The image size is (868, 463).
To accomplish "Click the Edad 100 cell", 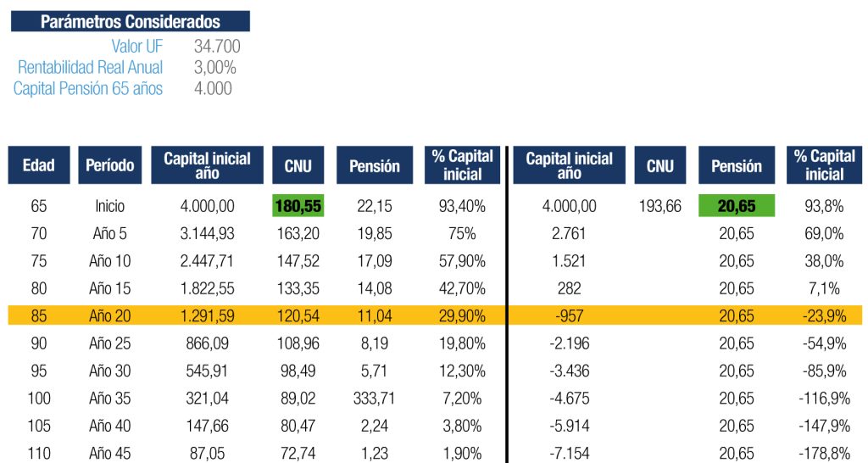I will [x=39, y=399].
